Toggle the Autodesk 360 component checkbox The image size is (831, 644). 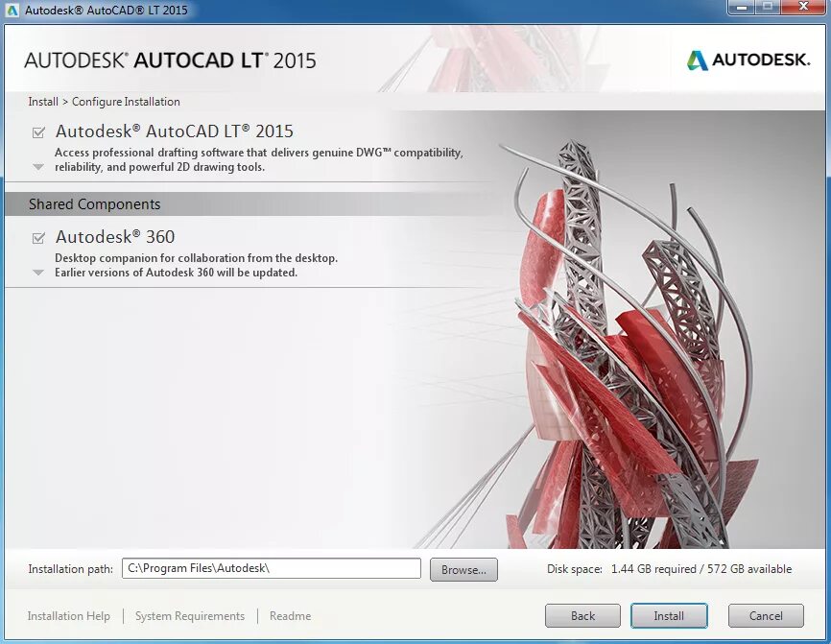click(x=38, y=238)
